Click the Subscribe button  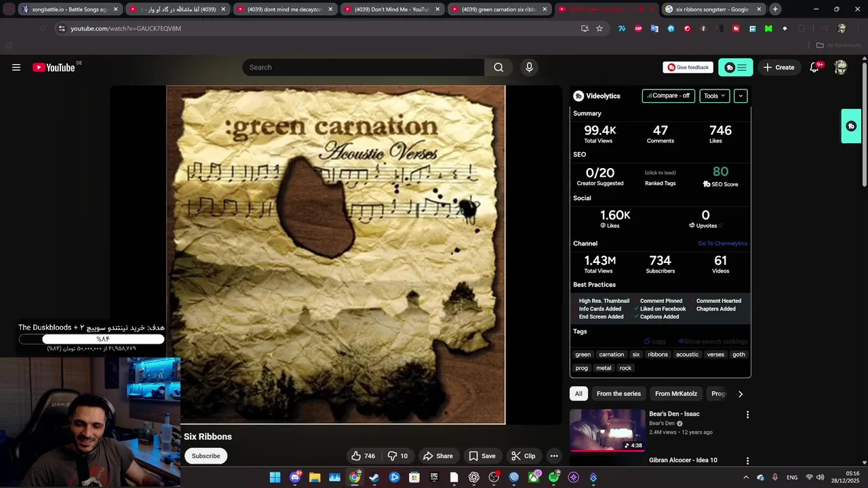point(205,456)
